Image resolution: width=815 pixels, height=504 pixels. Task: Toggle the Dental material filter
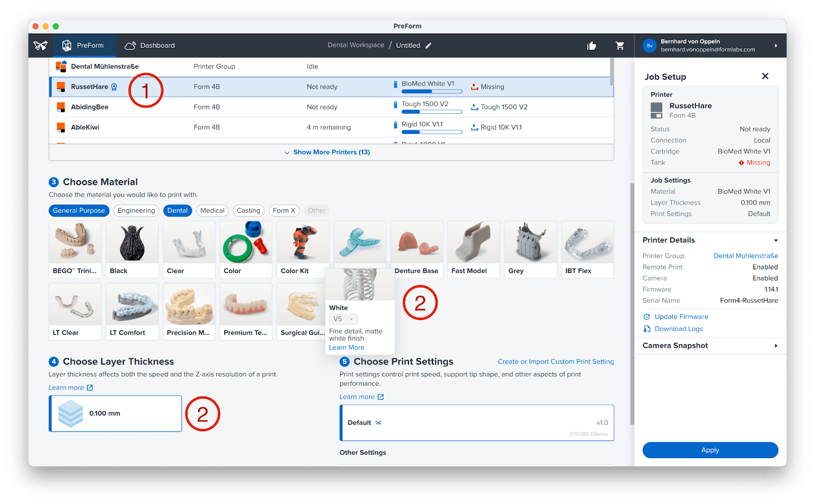coord(177,211)
